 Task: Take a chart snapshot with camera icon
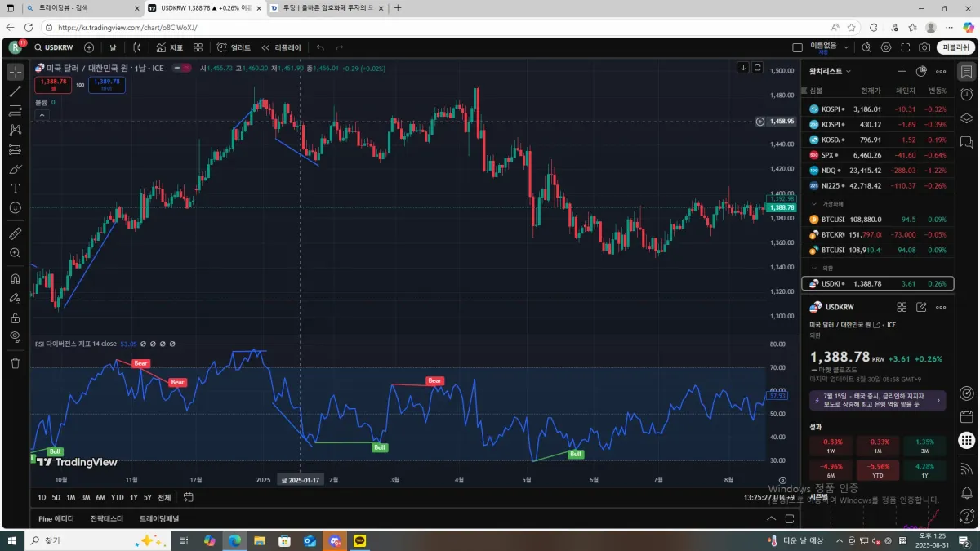(x=924, y=48)
